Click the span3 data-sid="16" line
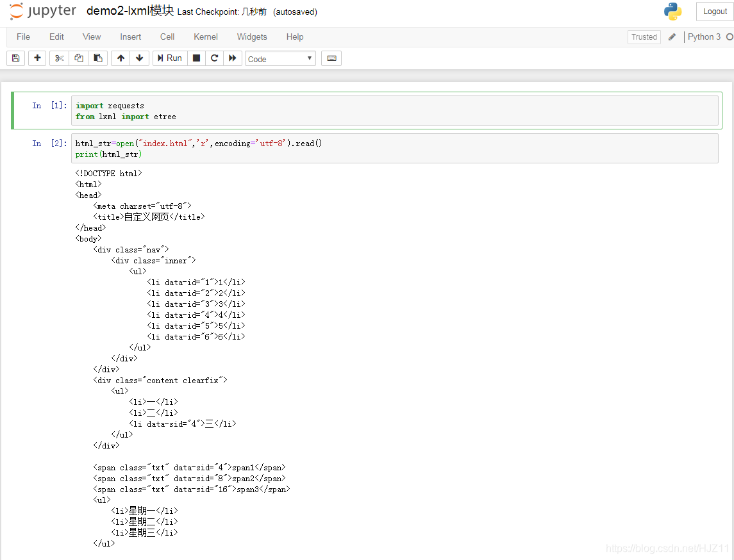 (192, 489)
